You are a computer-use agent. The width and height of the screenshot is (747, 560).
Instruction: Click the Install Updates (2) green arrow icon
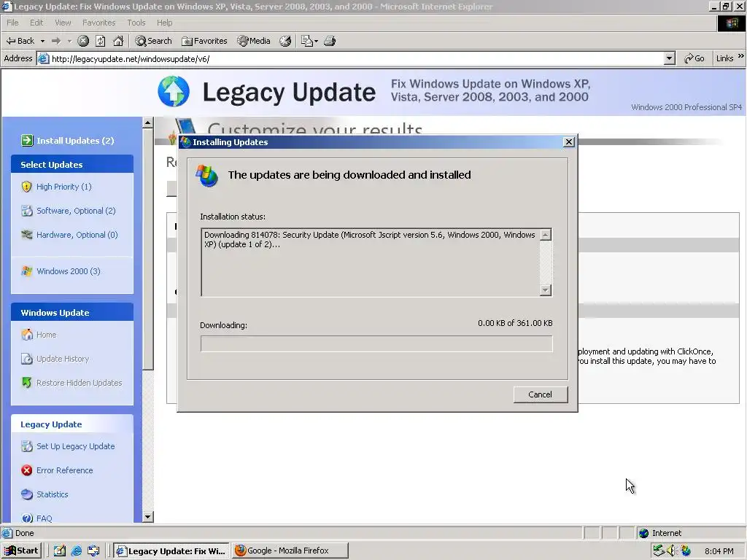click(27, 141)
